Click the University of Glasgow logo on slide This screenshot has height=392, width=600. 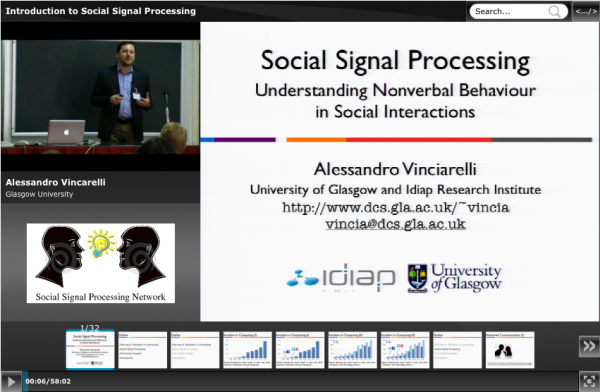tap(455, 278)
